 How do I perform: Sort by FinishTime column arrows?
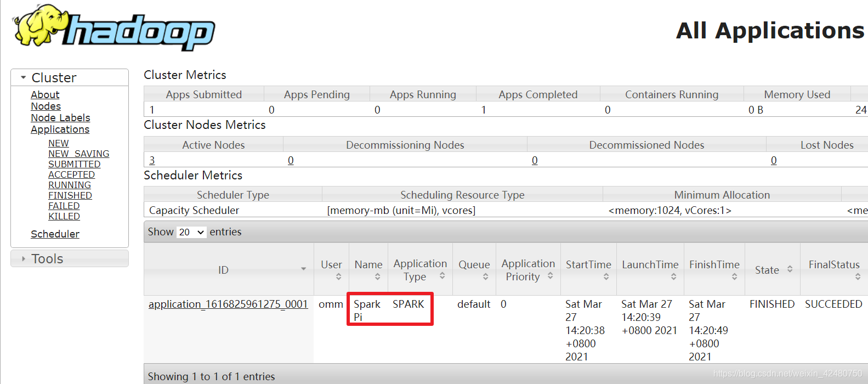click(x=734, y=276)
